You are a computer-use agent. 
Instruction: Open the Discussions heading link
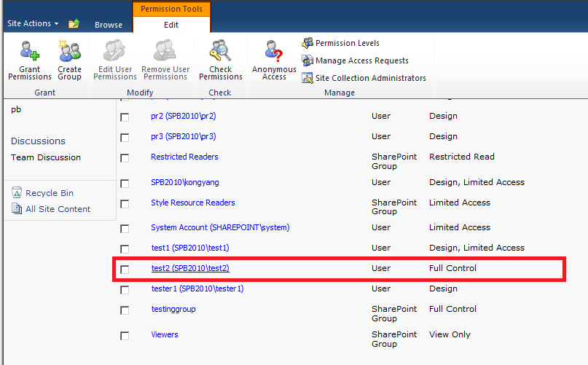click(x=38, y=141)
